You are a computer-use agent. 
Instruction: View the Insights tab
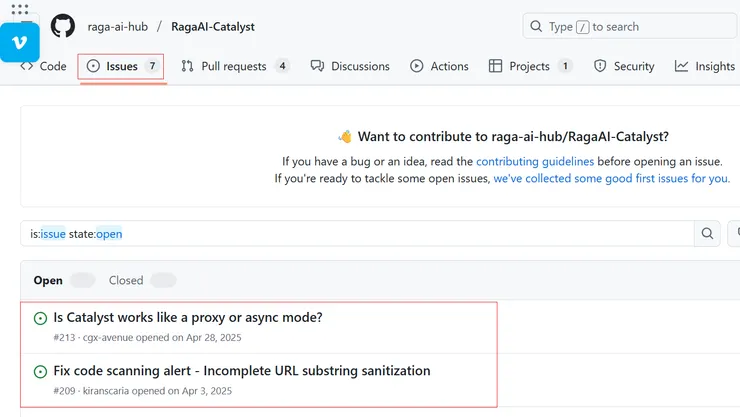click(705, 66)
